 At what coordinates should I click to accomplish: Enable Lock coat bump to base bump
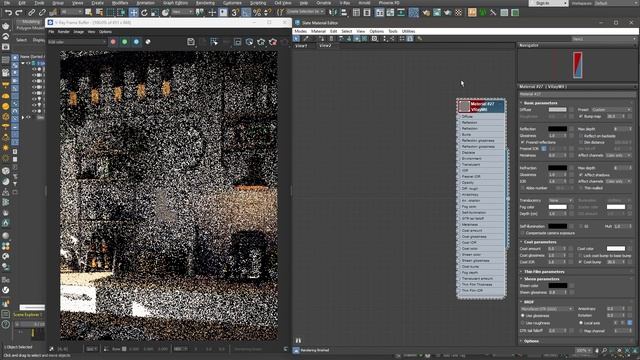coord(581,256)
